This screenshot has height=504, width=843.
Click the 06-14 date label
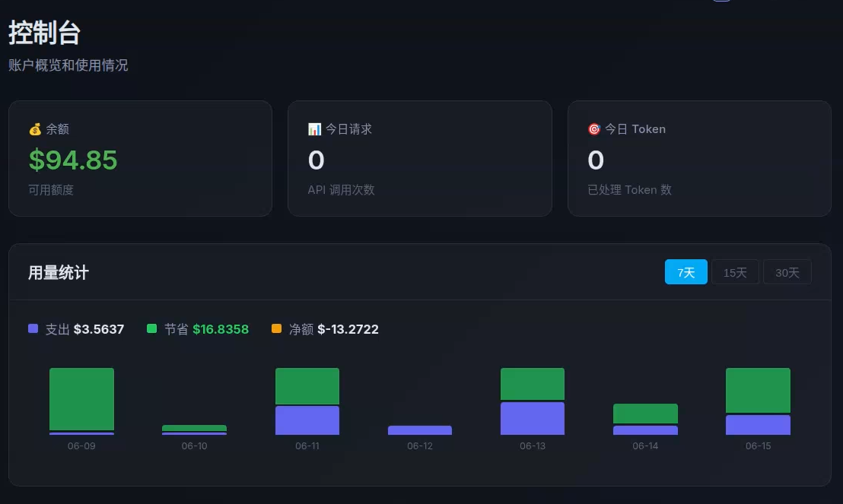coord(645,446)
